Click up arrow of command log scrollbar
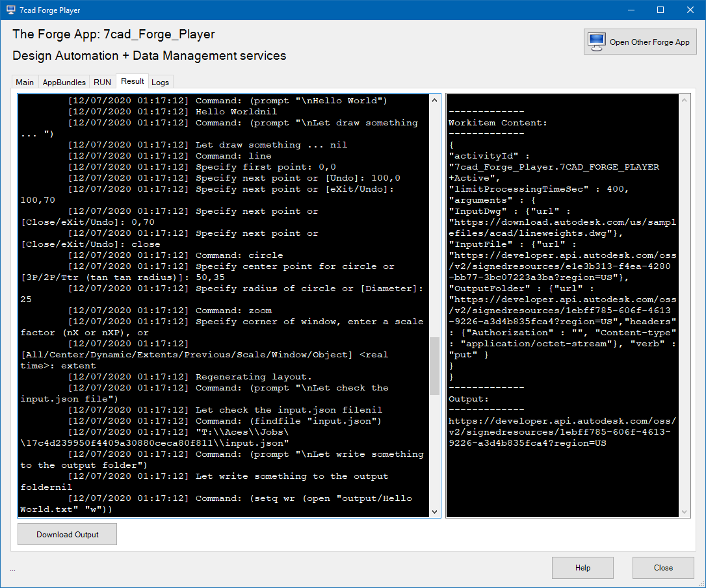The height and width of the screenshot is (588, 706). 435,100
